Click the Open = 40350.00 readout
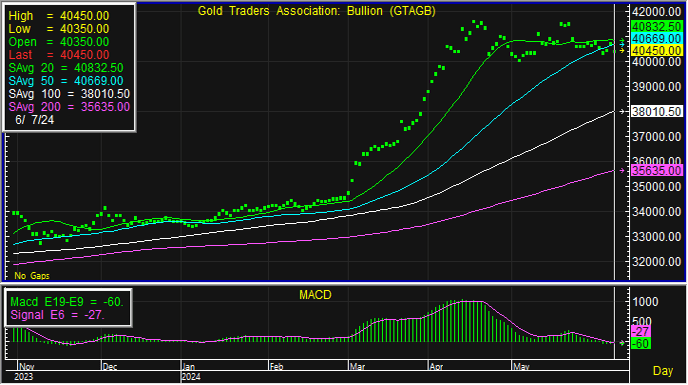Screen dimensions: 688x385 59,42
